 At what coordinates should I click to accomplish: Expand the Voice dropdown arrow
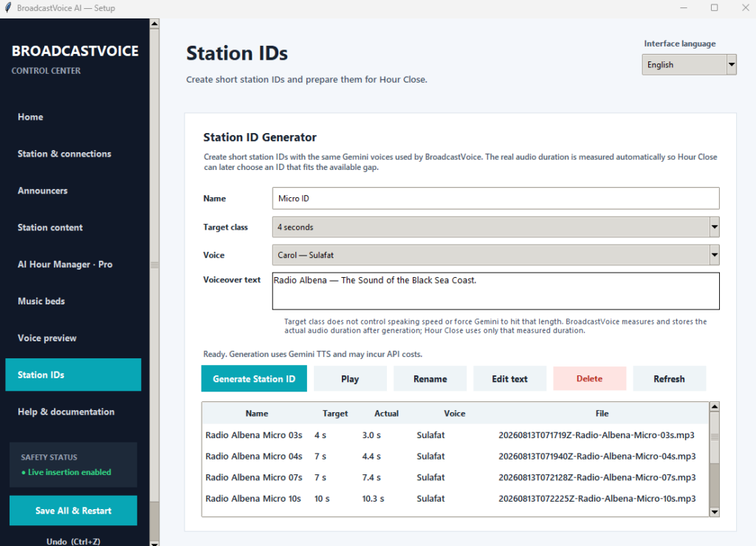pos(714,255)
